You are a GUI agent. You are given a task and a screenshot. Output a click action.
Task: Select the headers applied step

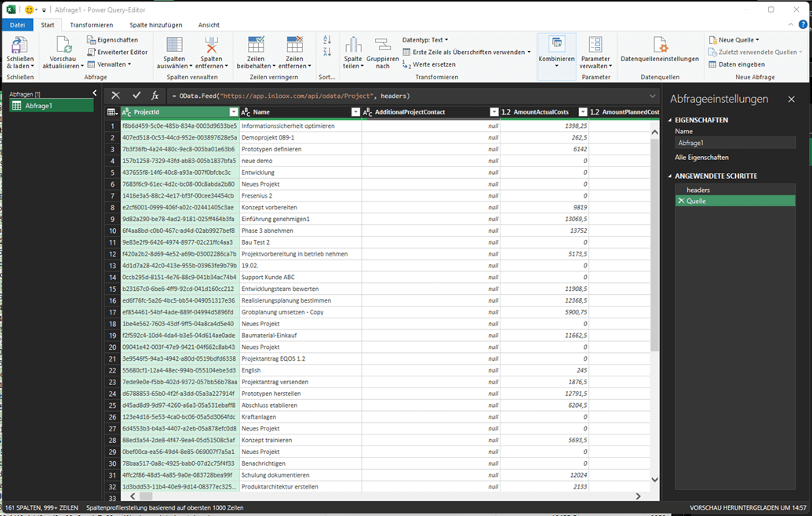click(735, 190)
